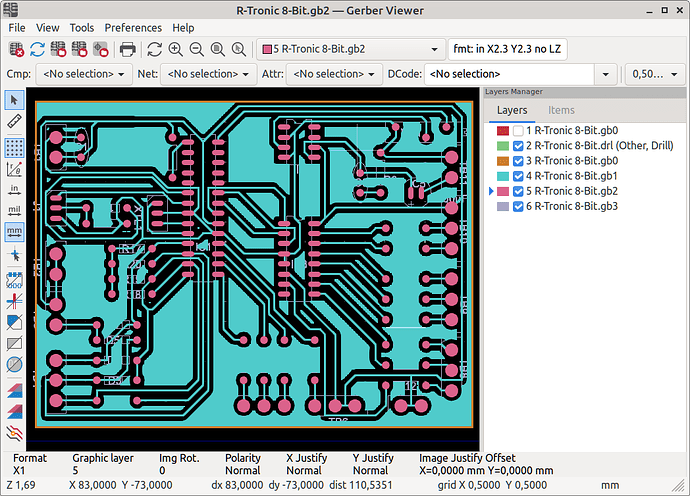Open the Preferences menu
This screenshot has height=496, width=690.
coord(133,28)
